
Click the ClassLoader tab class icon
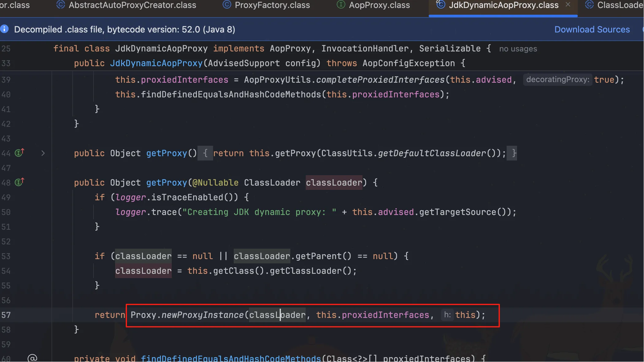[x=589, y=5]
